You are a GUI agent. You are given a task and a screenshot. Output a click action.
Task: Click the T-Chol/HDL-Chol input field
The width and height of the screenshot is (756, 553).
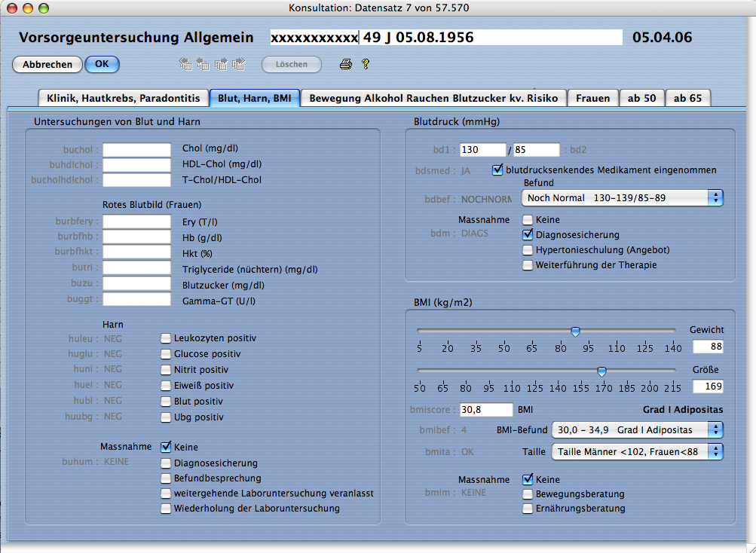tap(136, 180)
